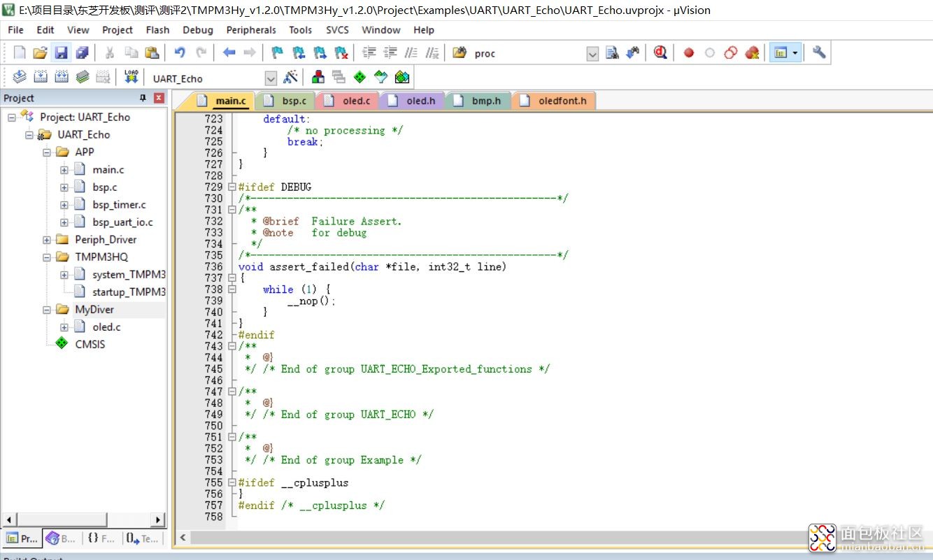Rebuild all target files icon
Screen dimensions: 933x560
(x=62, y=78)
